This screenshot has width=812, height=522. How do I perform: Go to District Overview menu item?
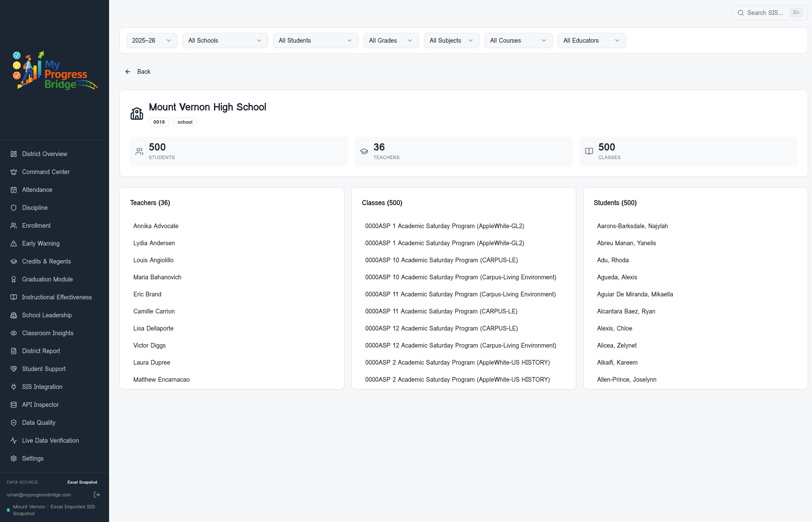pyautogui.click(x=55, y=154)
